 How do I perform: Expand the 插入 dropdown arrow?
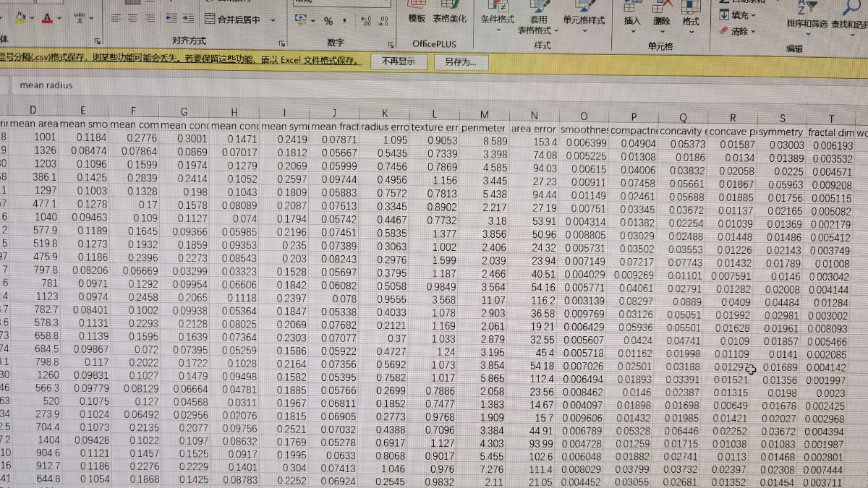[633, 31]
